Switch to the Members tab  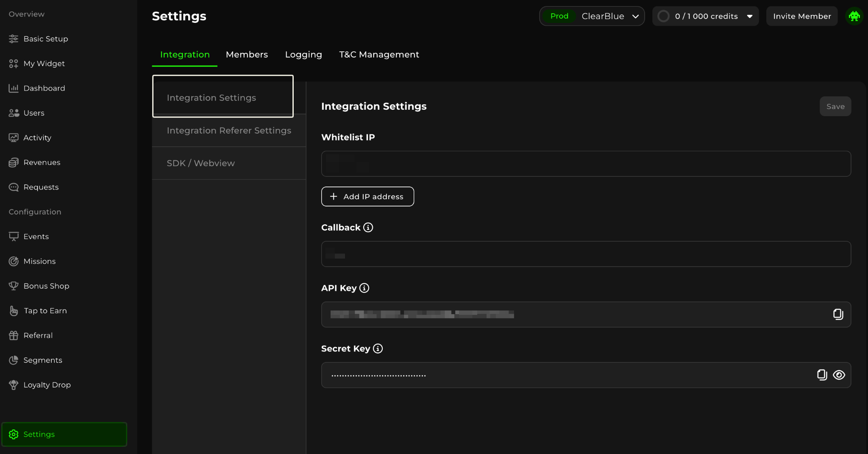coord(247,55)
